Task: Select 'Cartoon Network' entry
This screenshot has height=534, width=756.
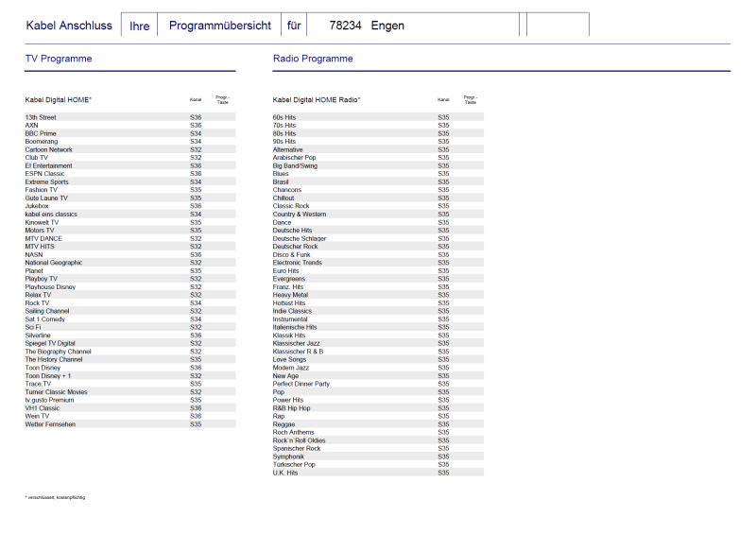Action: [130, 149]
